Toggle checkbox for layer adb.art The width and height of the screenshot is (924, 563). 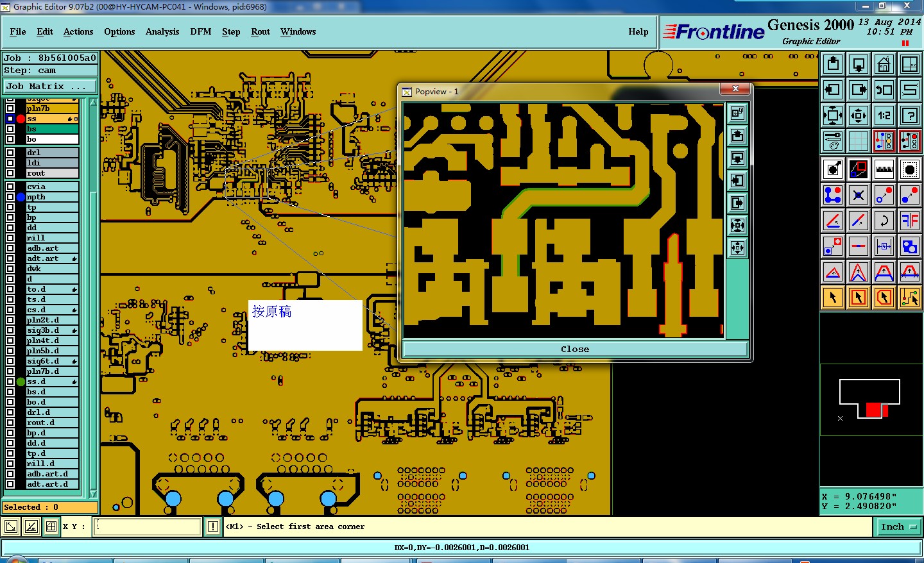[10, 248]
